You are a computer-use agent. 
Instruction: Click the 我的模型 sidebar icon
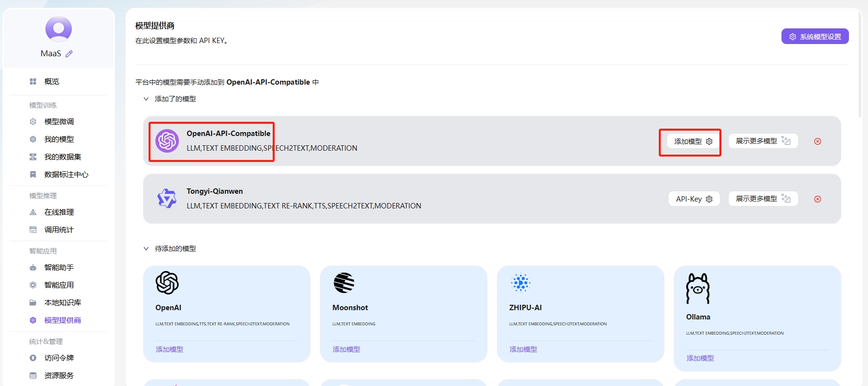tap(33, 139)
